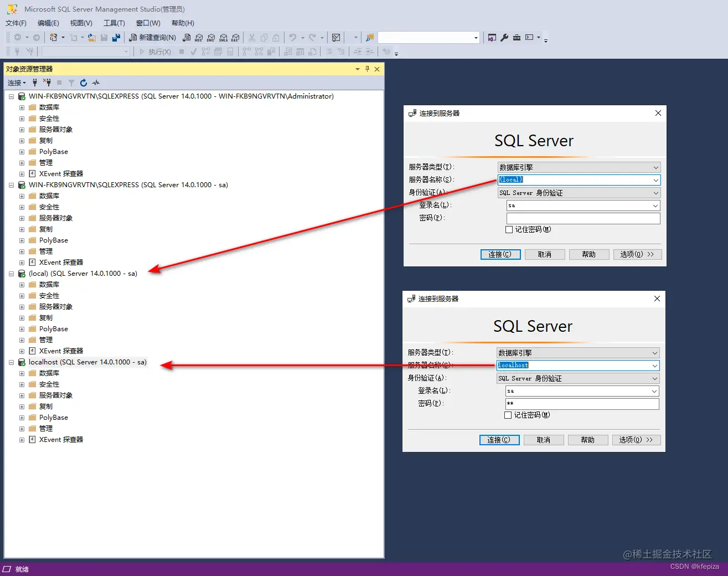The height and width of the screenshot is (576, 728).
Task: Click 取消 in the (local) dialog
Action: 545,254
